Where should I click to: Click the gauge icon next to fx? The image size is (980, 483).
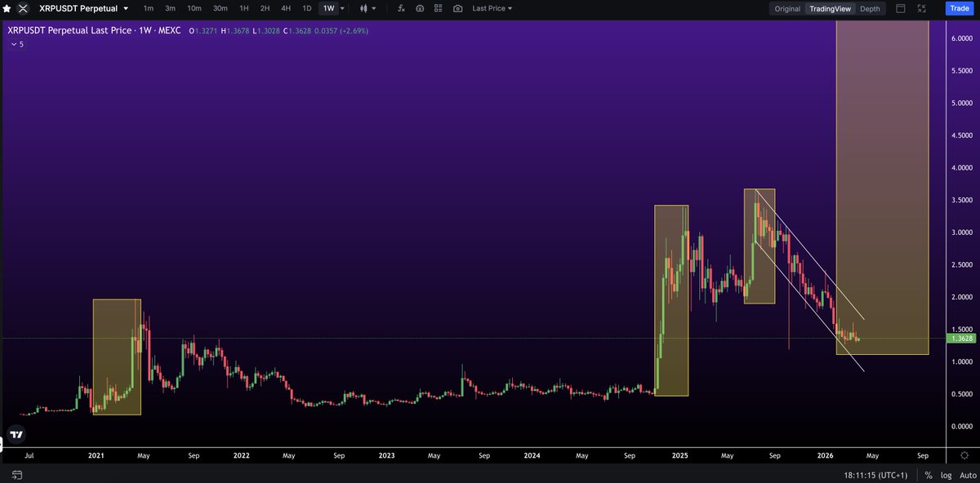click(x=420, y=8)
